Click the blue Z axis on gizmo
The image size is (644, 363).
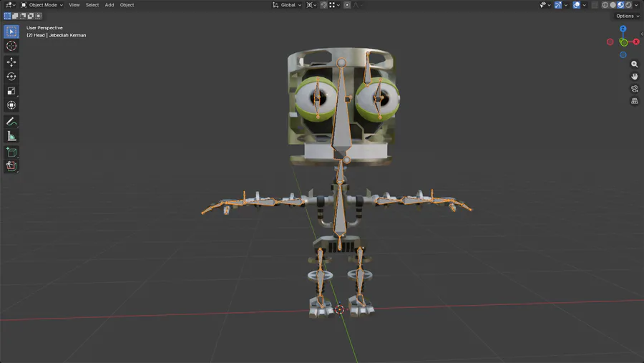click(623, 29)
